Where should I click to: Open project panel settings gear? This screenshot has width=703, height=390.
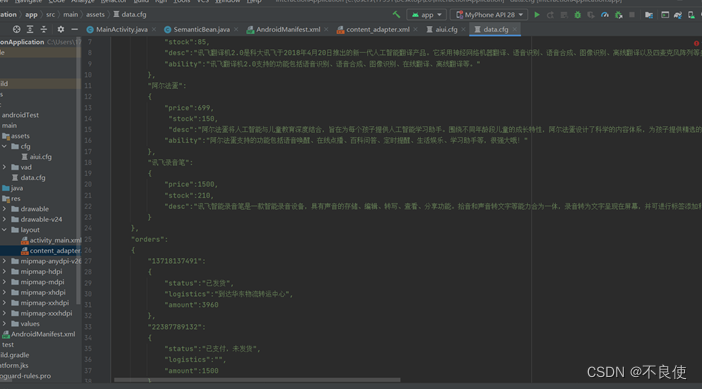coord(61,29)
